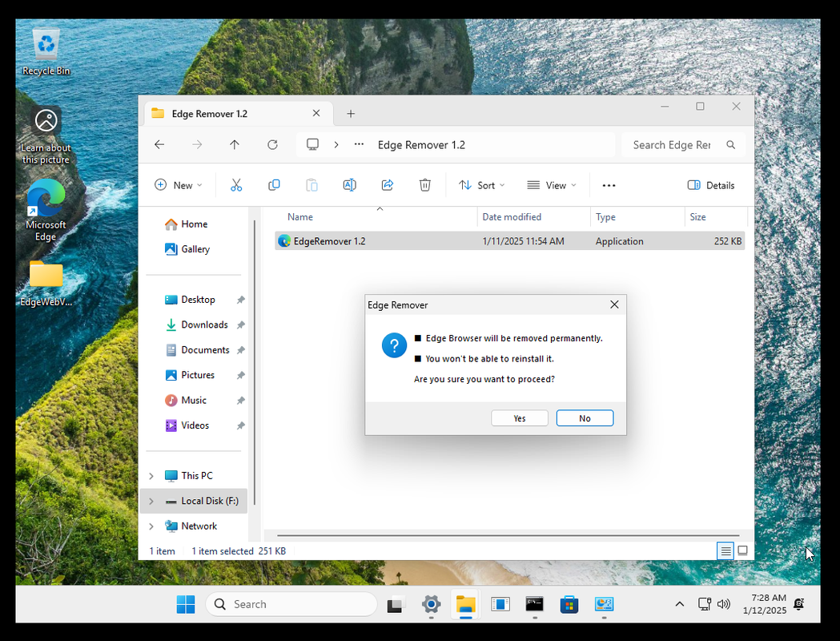Rename the selected file
The image size is (840, 641).
click(x=349, y=185)
